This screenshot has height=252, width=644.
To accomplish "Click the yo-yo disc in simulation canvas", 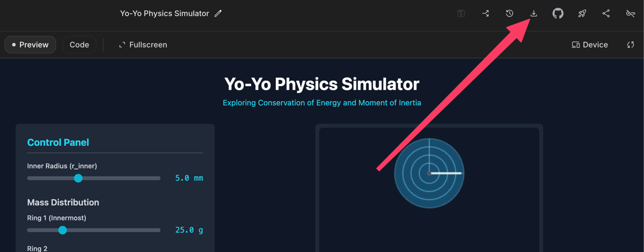I will [429, 173].
